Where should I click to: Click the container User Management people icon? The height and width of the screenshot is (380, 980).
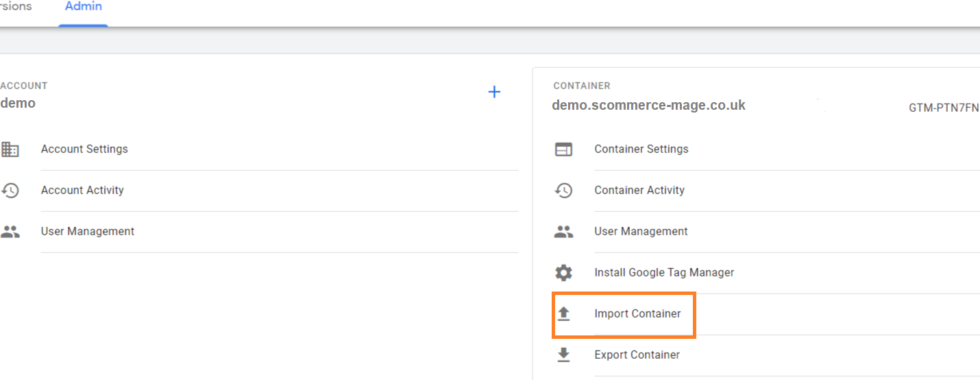563,232
